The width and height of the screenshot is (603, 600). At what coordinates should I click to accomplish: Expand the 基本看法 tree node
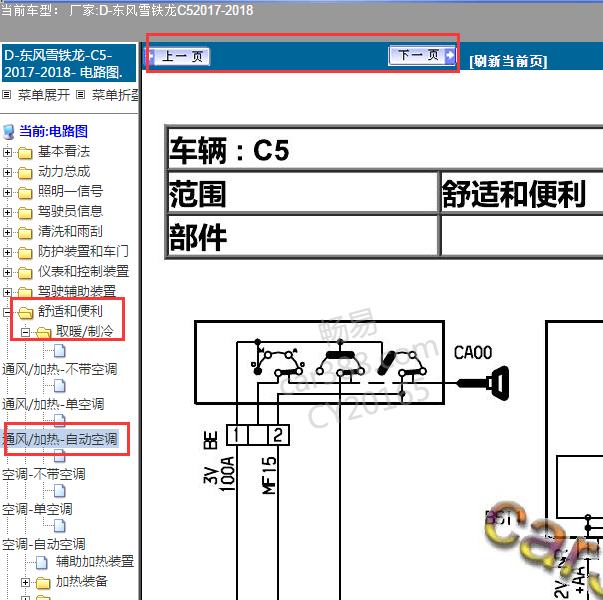(x=7, y=152)
